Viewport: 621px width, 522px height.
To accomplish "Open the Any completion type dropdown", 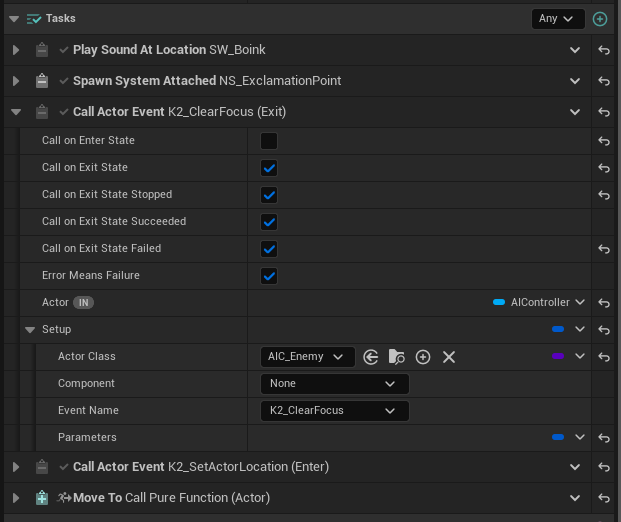I will pyautogui.click(x=558, y=19).
